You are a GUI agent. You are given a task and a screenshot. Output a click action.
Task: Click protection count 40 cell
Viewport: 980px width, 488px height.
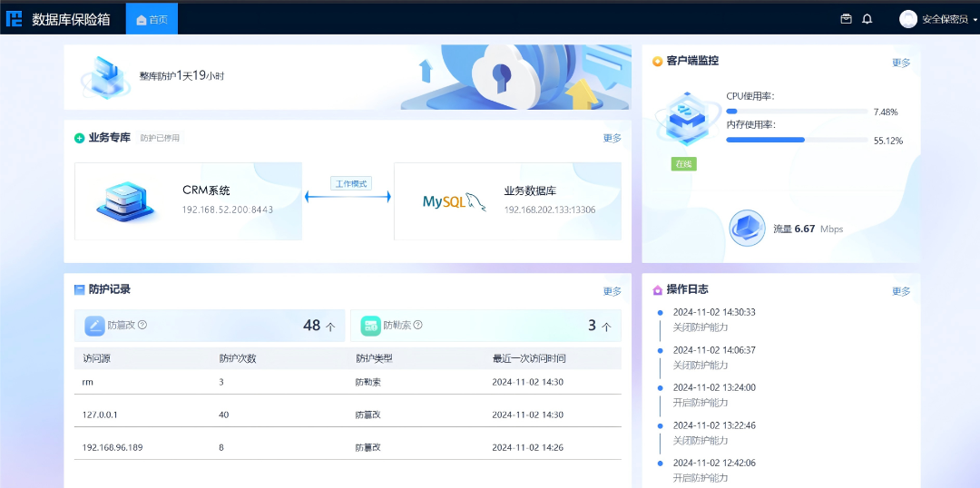224,415
